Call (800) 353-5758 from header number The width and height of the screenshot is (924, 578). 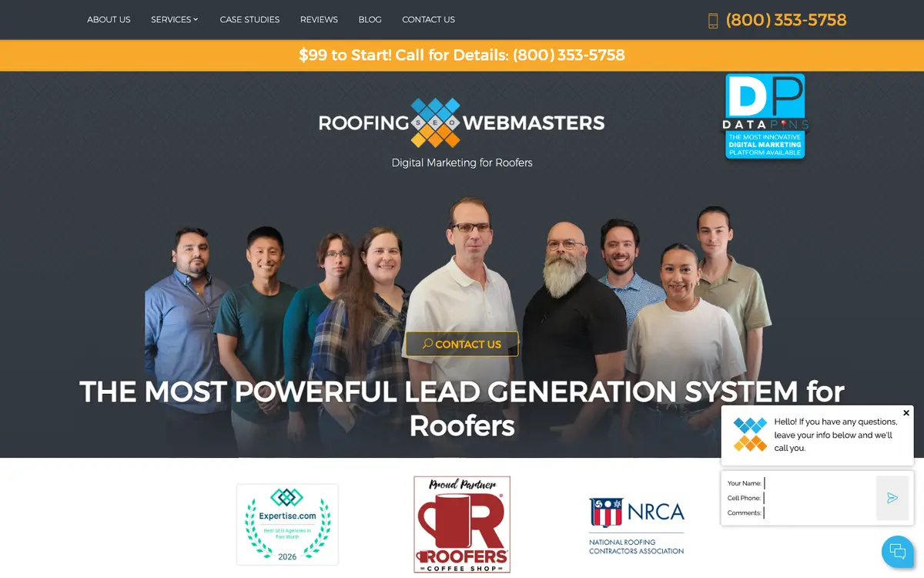(x=786, y=20)
